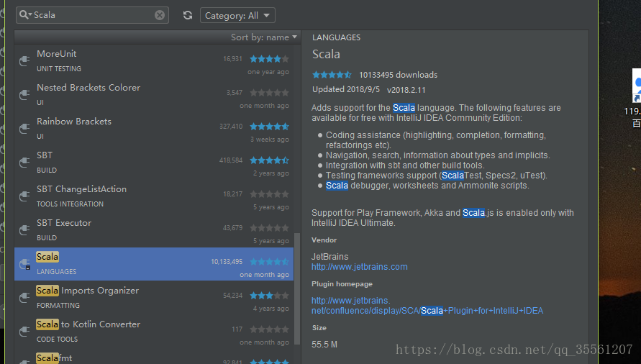Click the TOOLS INTEGRATION category label

(70, 204)
